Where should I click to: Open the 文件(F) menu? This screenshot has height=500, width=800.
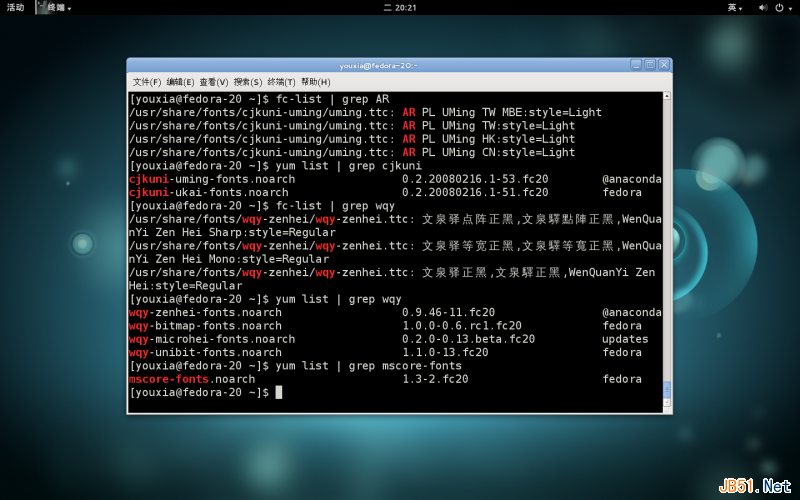(x=146, y=82)
